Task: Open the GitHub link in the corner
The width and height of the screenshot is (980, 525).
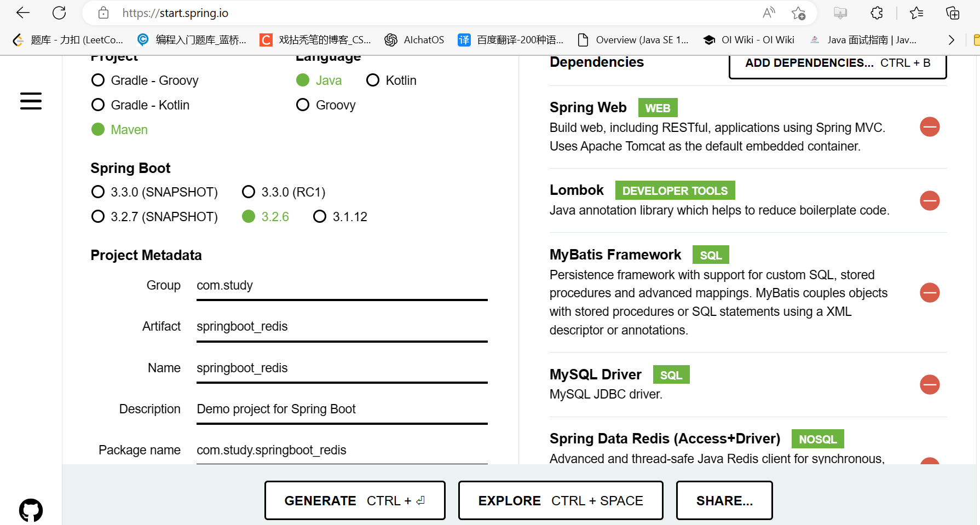Action: [x=31, y=510]
